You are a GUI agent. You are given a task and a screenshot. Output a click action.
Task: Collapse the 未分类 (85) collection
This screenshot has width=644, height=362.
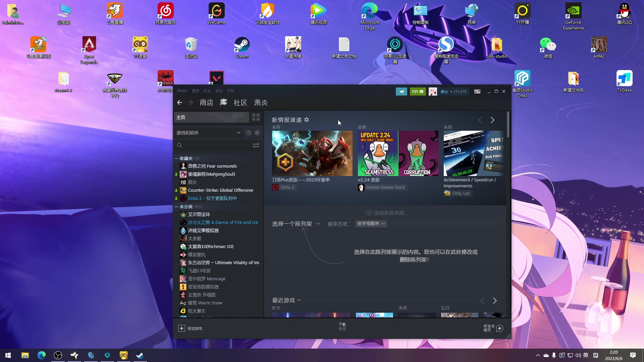point(177,206)
